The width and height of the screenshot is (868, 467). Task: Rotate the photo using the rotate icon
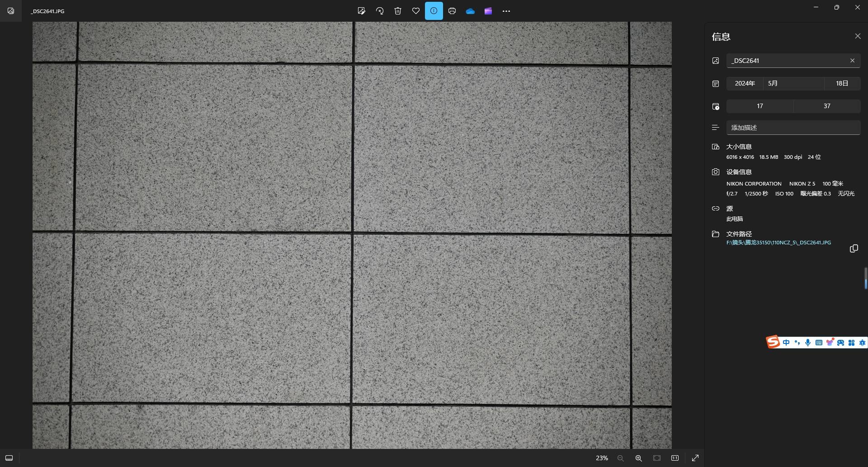tap(380, 11)
